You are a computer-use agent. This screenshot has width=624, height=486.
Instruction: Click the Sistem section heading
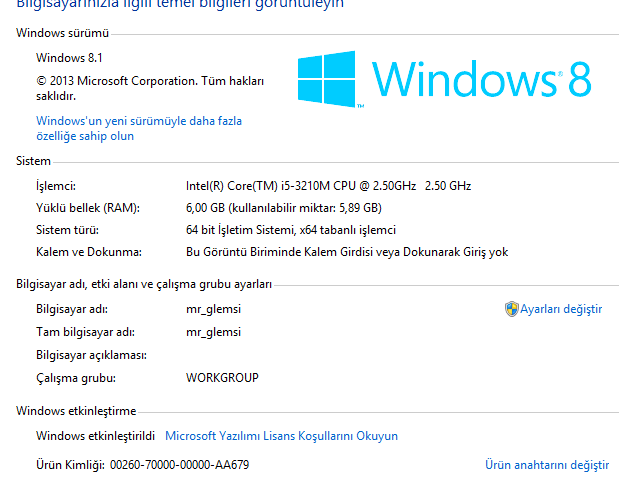[33, 161]
